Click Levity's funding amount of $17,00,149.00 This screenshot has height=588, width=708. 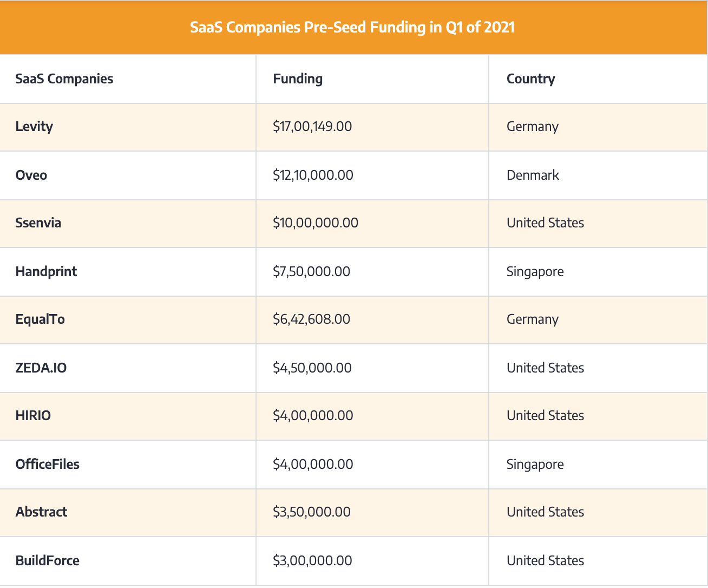coord(312,127)
